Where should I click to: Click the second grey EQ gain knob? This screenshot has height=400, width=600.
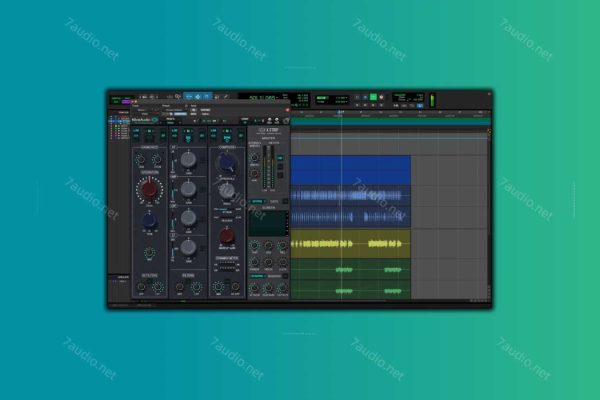(x=188, y=189)
